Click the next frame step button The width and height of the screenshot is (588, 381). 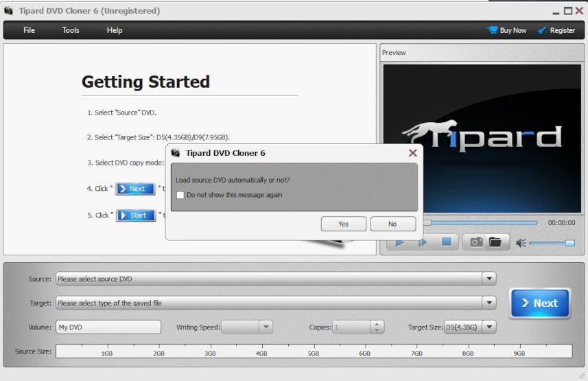[x=423, y=242]
